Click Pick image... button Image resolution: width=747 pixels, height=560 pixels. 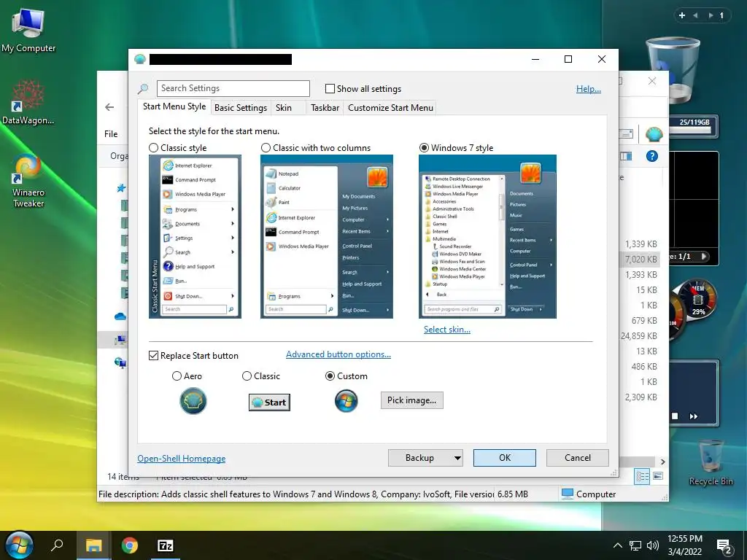411,400
